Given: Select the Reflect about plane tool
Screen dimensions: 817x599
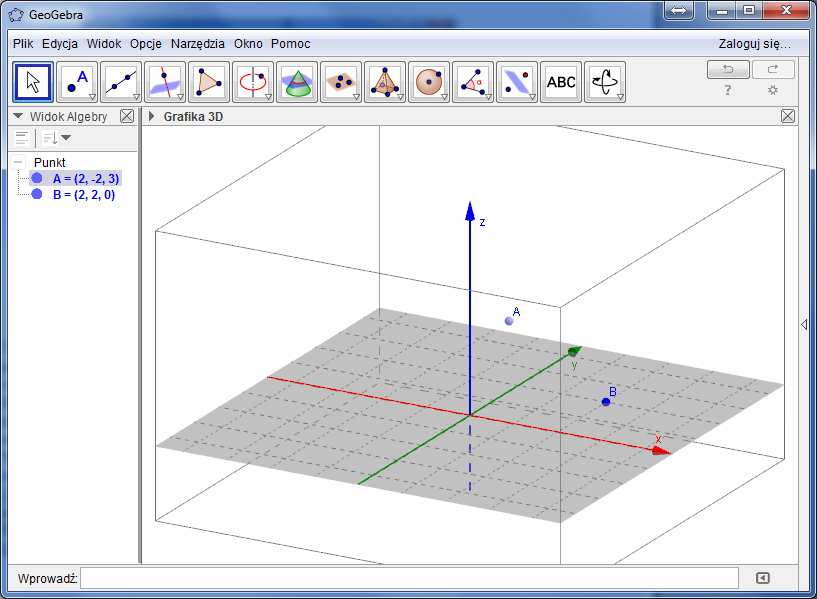Looking at the screenshot, I should (517, 82).
